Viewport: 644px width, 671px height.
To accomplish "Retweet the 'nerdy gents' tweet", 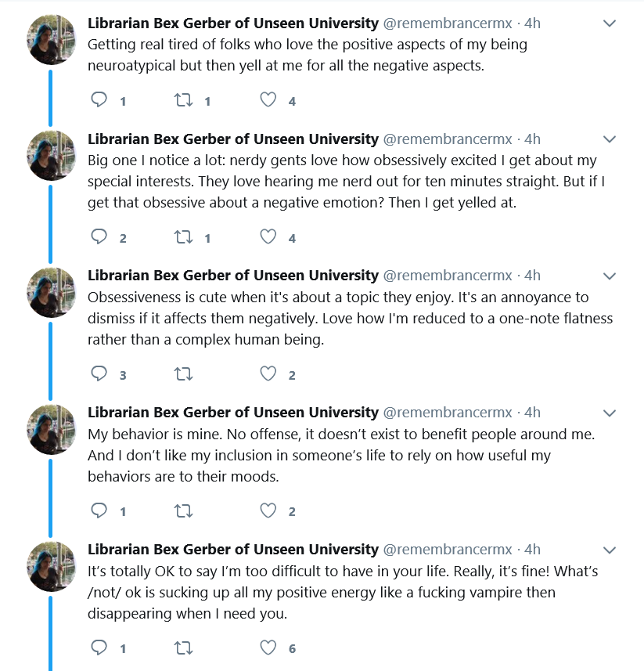I will [x=183, y=237].
